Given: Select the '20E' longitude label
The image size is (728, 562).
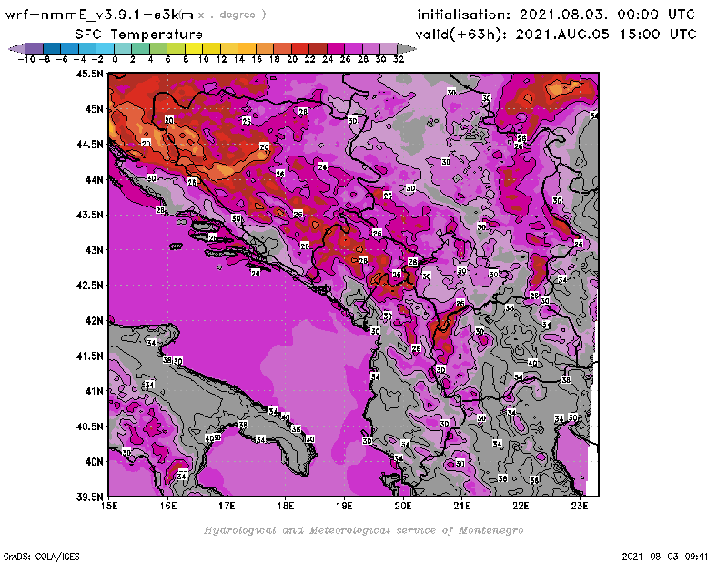Looking at the screenshot, I should pyautogui.click(x=403, y=506).
